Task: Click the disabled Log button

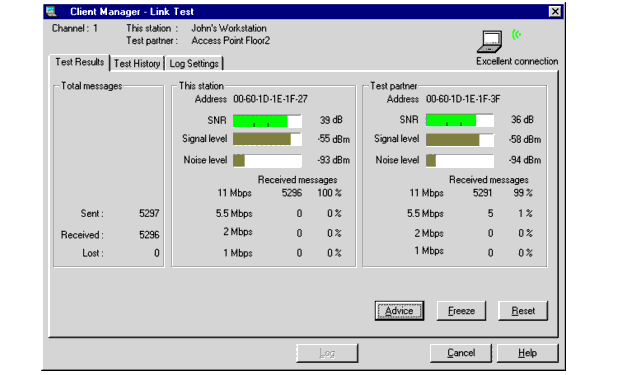Action: coord(327,353)
